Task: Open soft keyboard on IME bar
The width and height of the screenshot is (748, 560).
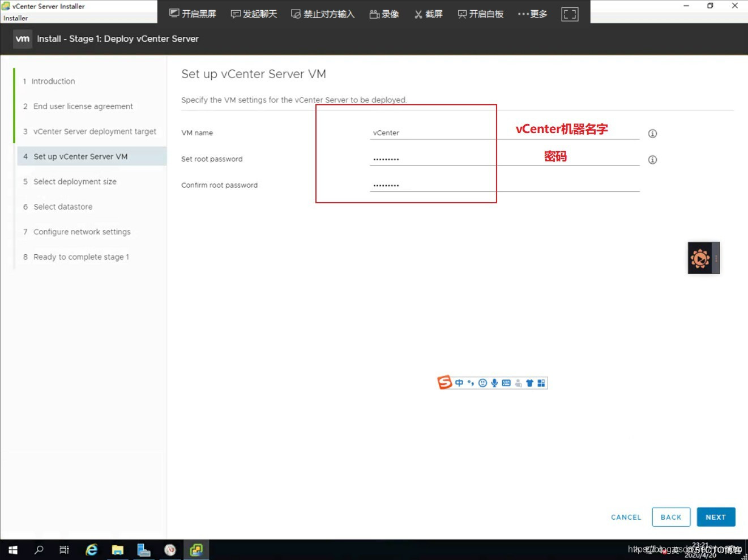Action: point(506,383)
